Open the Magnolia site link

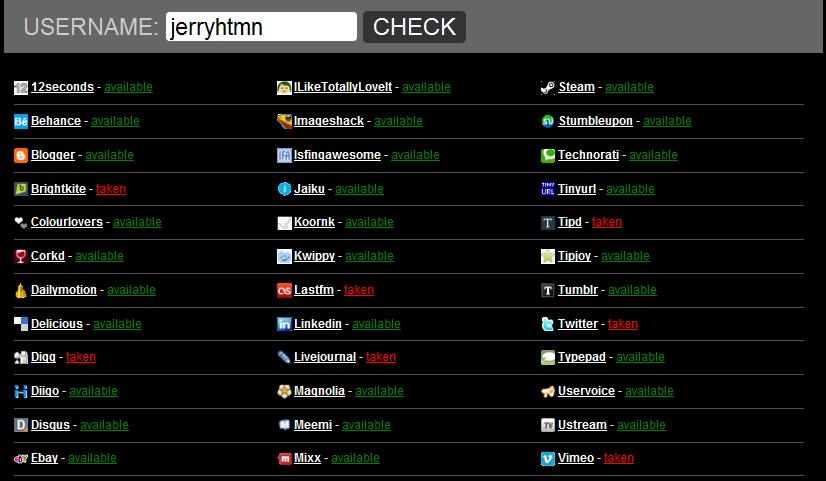pos(319,391)
